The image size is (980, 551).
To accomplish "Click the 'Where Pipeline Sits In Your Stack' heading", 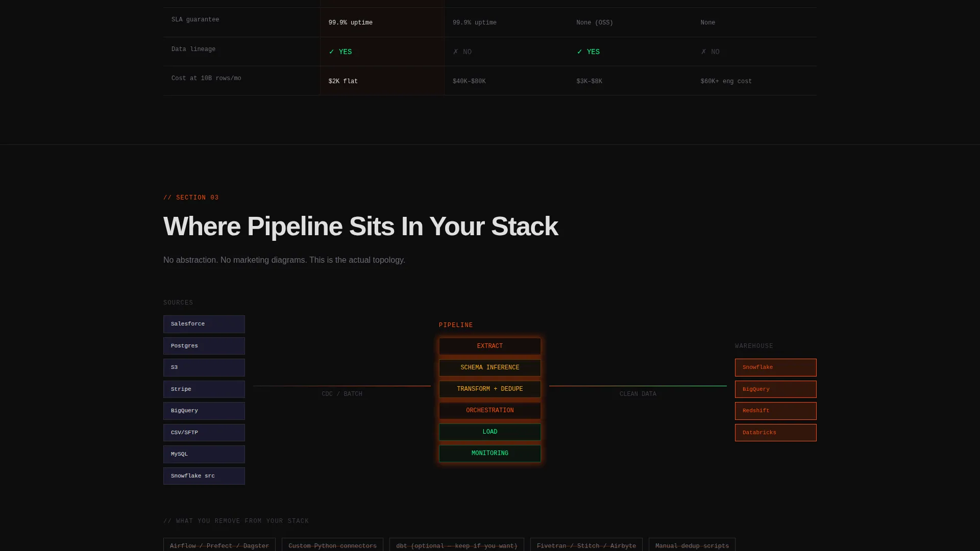I will pos(360,227).
